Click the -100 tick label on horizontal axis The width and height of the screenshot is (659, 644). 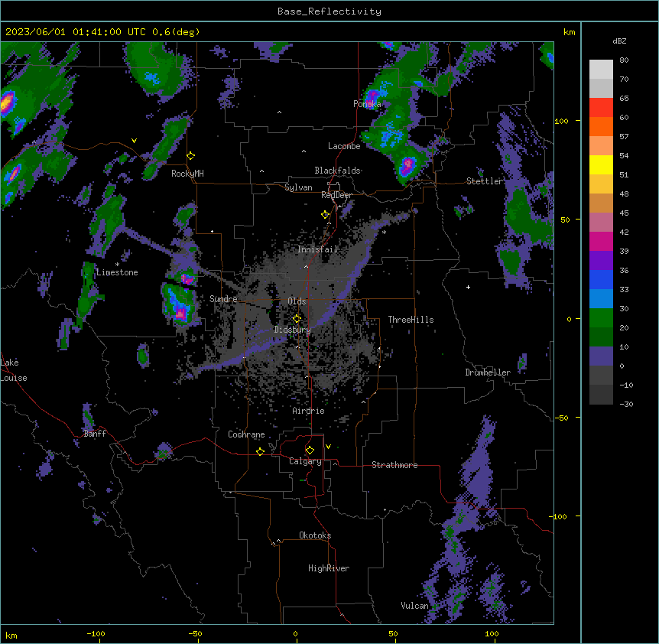[x=96, y=633]
